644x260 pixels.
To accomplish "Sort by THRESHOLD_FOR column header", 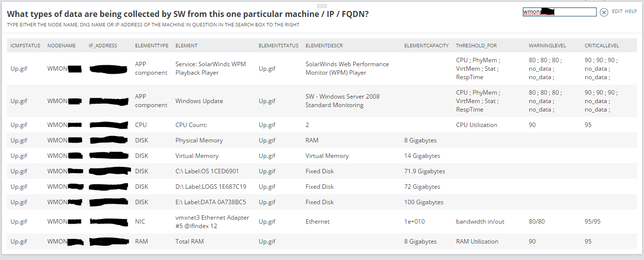I will click(x=476, y=46).
